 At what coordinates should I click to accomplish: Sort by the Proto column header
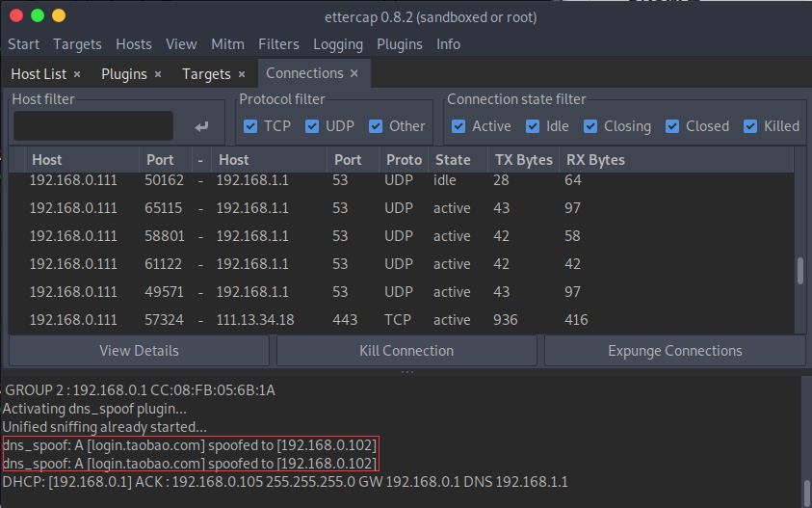(404, 160)
